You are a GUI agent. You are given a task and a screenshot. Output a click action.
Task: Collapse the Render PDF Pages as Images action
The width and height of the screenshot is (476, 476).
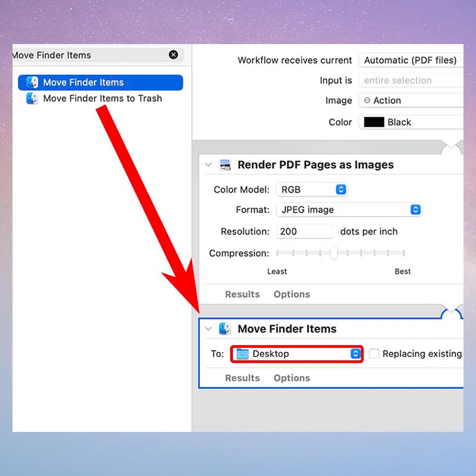tap(208, 165)
